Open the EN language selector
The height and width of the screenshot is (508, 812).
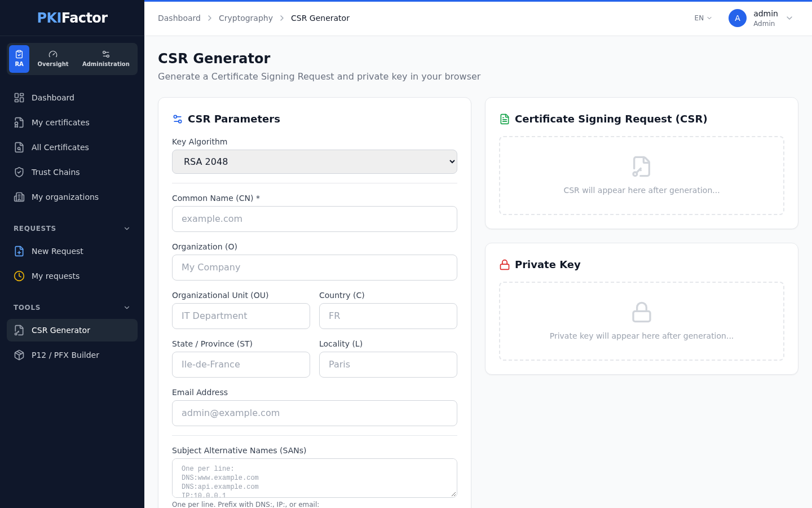tap(703, 18)
